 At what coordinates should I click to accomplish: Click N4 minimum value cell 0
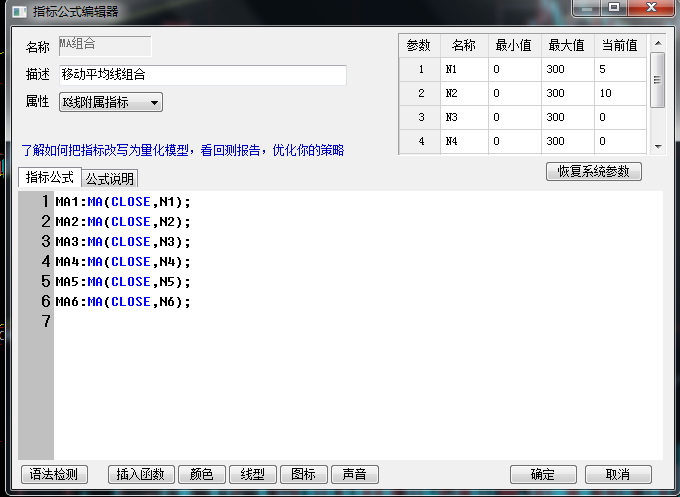pyautogui.click(x=515, y=141)
